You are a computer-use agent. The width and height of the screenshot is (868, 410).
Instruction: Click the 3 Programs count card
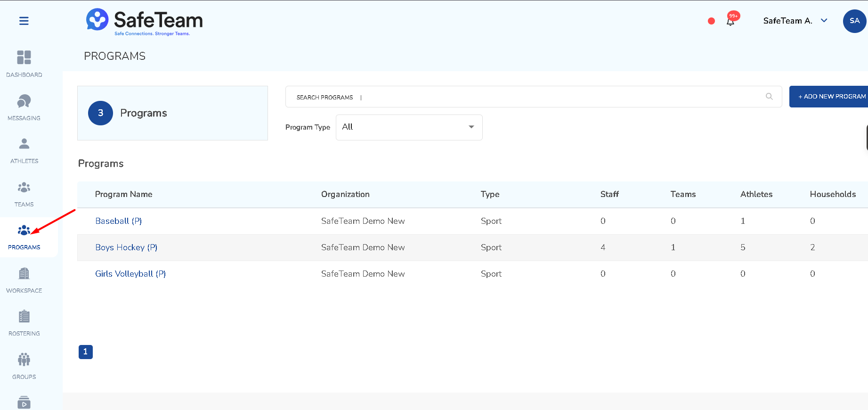coord(172,113)
